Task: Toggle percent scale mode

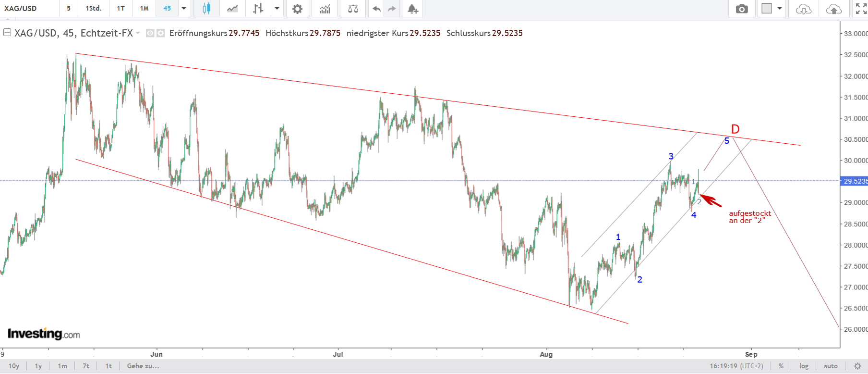Action: pos(781,366)
